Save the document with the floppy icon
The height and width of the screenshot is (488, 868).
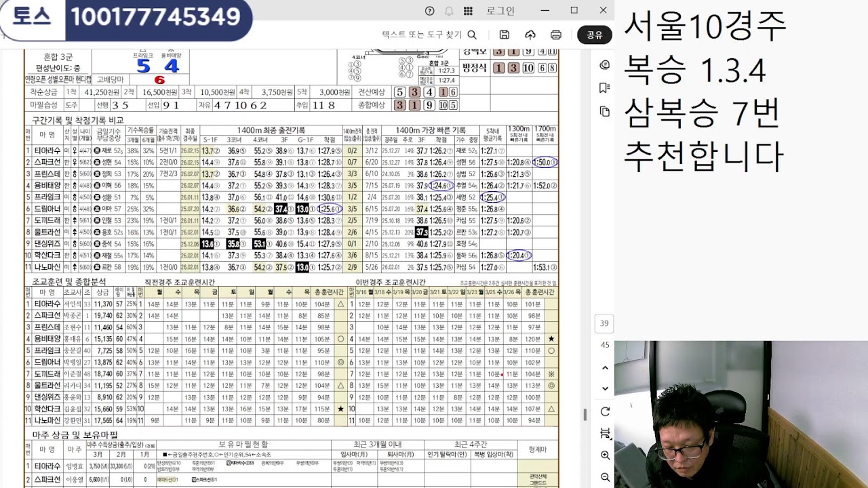pyautogui.click(x=505, y=35)
